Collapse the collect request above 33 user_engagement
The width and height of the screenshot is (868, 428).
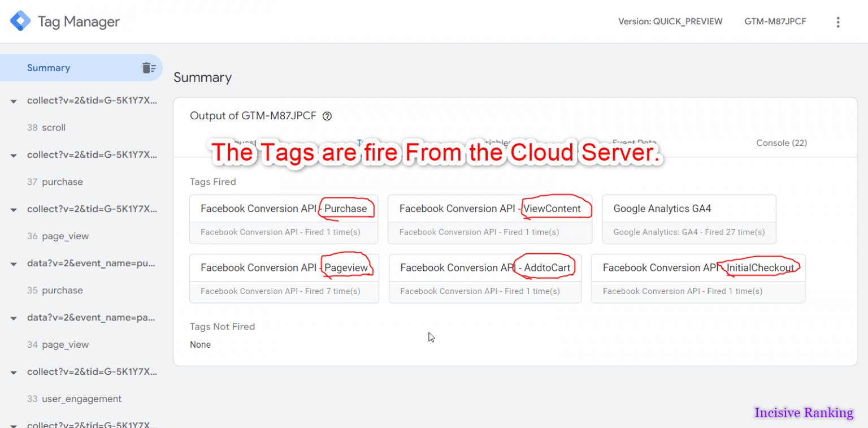14,373
